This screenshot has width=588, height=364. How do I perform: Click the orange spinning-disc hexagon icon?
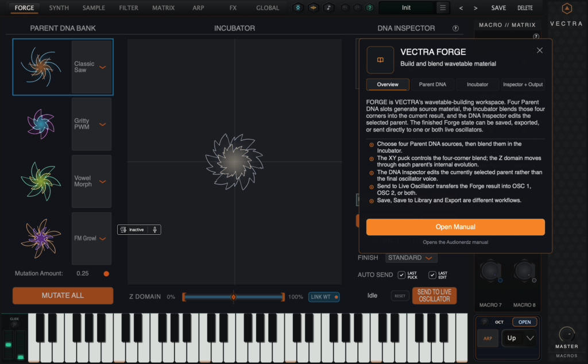[x=314, y=7]
